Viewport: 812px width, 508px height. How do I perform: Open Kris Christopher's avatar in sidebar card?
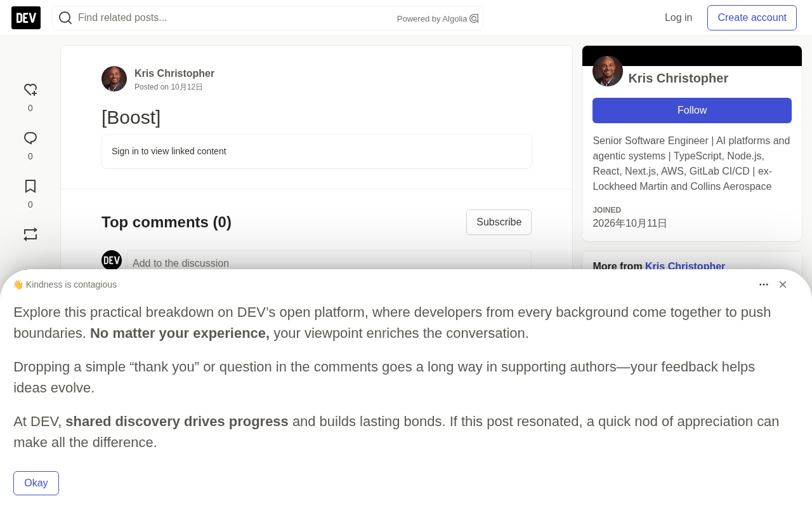tap(608, 71)
